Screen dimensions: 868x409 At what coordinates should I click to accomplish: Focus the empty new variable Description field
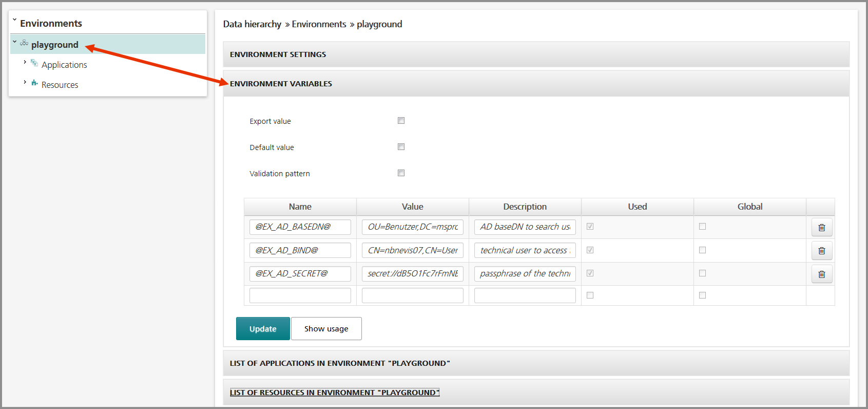click(525, 295)
